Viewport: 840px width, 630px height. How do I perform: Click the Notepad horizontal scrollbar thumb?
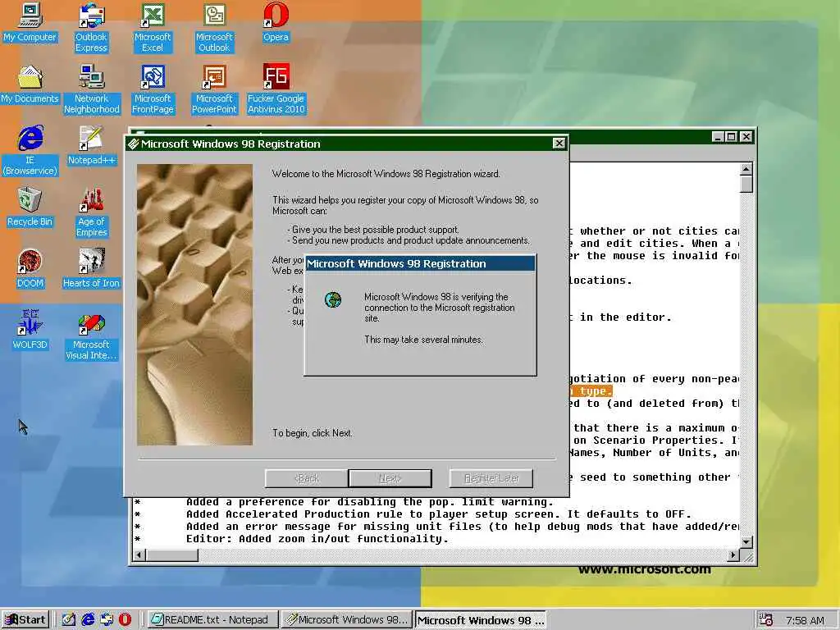click(172, 555)
